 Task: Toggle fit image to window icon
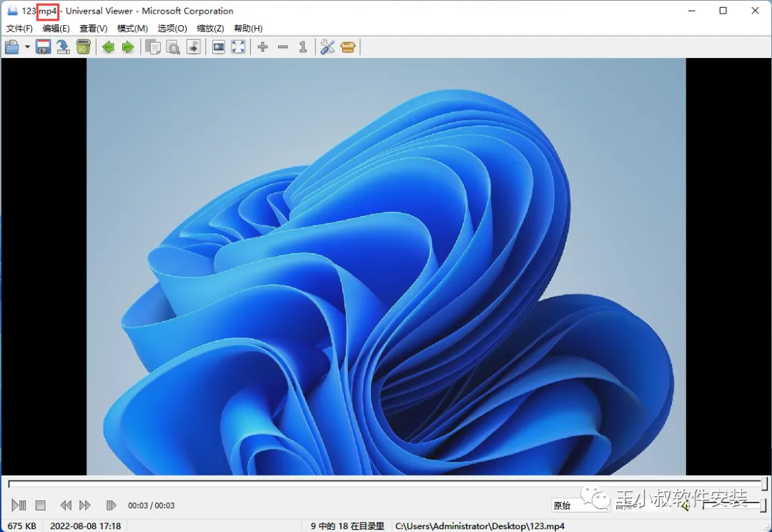click(218, 47)
